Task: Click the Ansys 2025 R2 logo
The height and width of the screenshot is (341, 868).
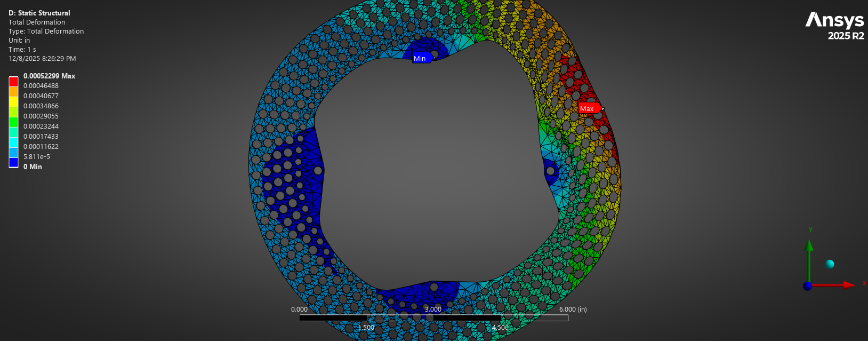Action: pyautogui.click(x=834, y=25)
